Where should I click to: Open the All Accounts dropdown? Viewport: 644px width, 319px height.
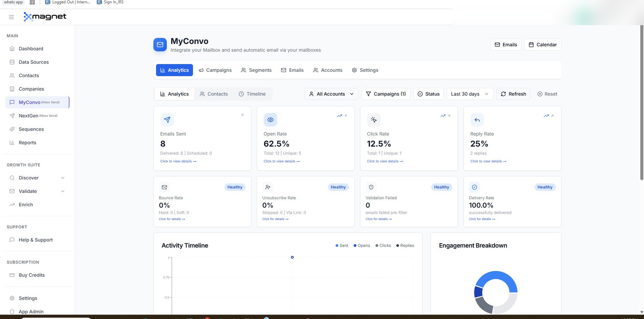click(331, 94)
